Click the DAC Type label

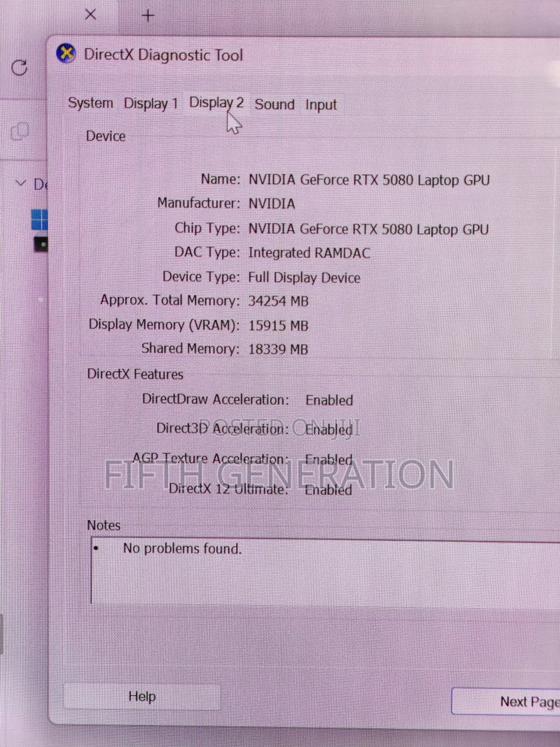click(x=207, y=253)
